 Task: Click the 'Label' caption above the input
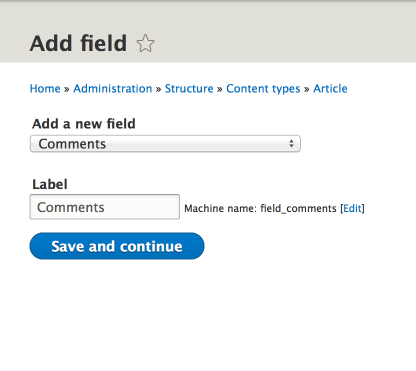pos(50,184)
